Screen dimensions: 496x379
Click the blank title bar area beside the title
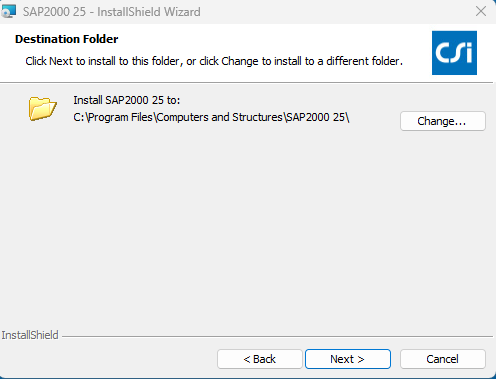point(333,12)
